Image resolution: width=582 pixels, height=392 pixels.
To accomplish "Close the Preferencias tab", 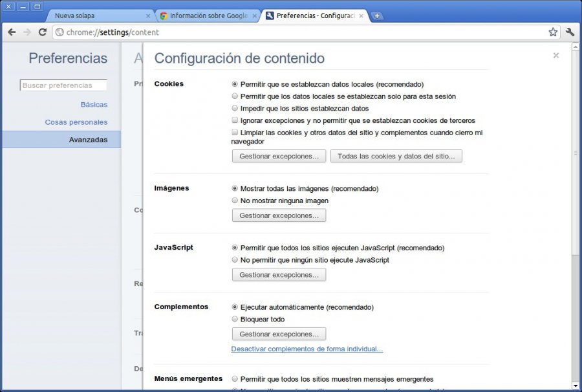I will coord(361,16).
